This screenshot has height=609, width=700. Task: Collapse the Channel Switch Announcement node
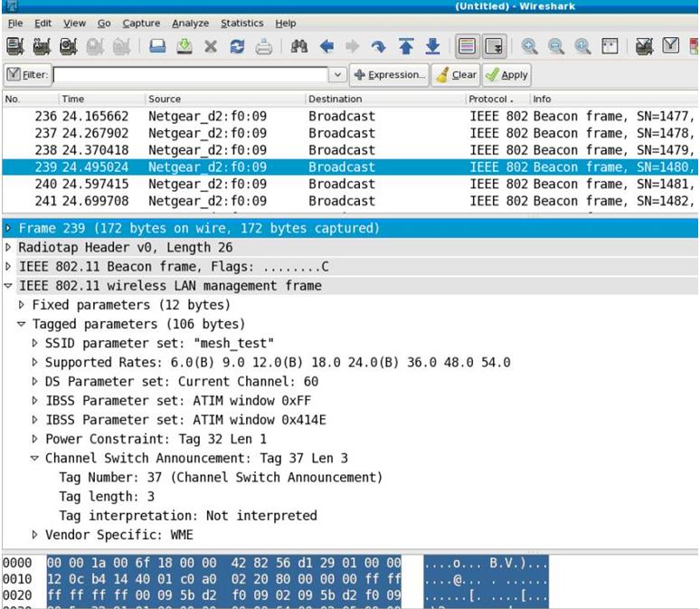[x=35, y=459]
